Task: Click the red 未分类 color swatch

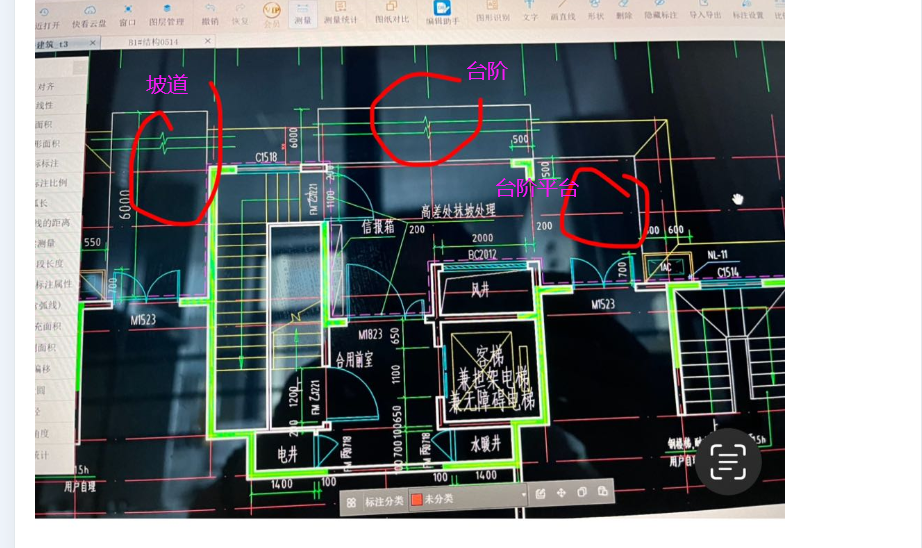Action: [x=417, y=500]
